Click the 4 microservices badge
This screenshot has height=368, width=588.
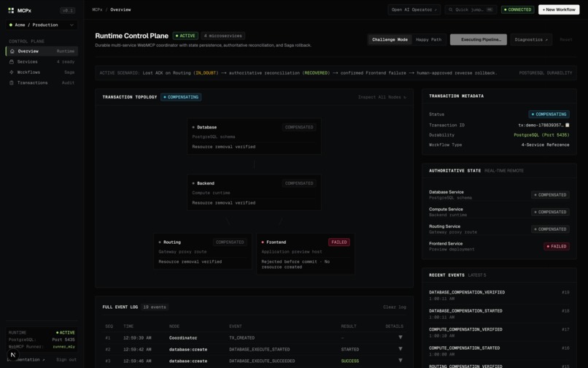point(223,36)
